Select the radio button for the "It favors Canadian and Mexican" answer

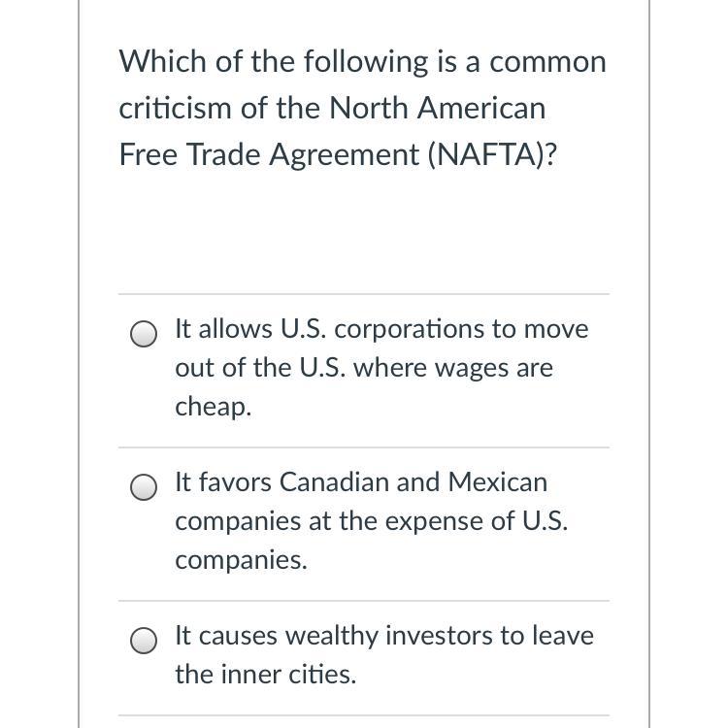pyautogui.click(x=144, y=488)
